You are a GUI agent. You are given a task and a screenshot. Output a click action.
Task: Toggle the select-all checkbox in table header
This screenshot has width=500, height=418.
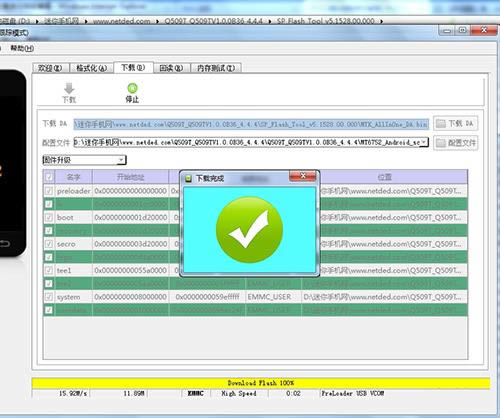49,177
